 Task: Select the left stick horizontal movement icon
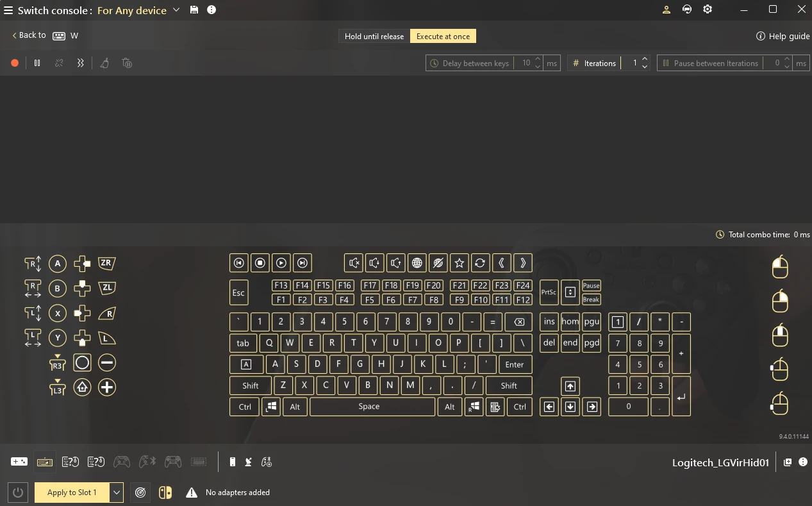[x=33, y=338]
